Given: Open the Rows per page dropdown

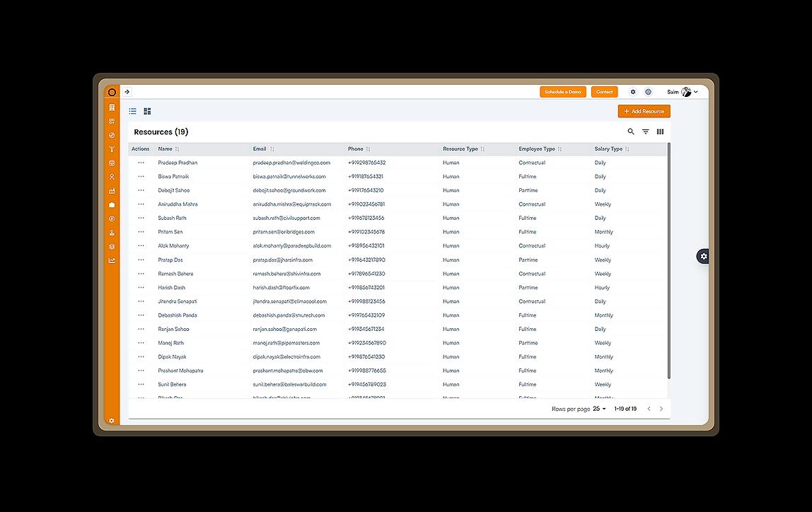Looking at the screenshot, I should 600,409.
